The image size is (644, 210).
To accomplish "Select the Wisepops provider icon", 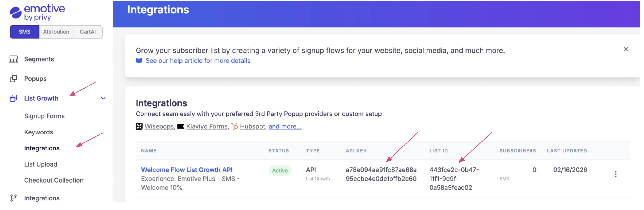I will [139, 126].
